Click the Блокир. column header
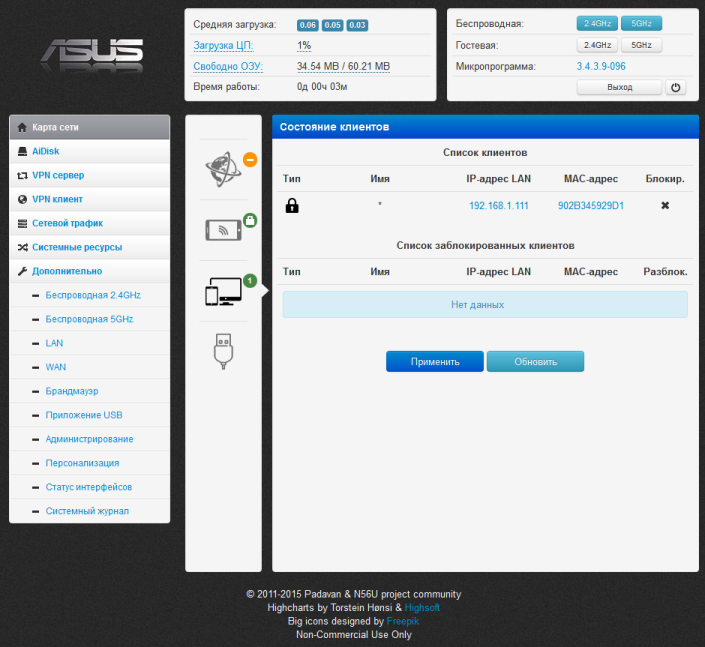705x647 pixels. pyautogui.click(x=665, y=178)
